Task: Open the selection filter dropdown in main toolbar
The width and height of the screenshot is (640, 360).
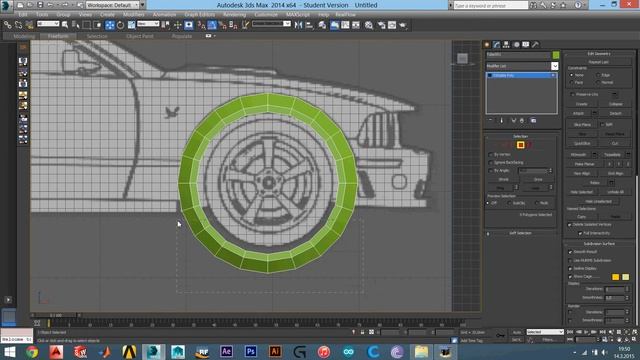Action: (48, 24)
